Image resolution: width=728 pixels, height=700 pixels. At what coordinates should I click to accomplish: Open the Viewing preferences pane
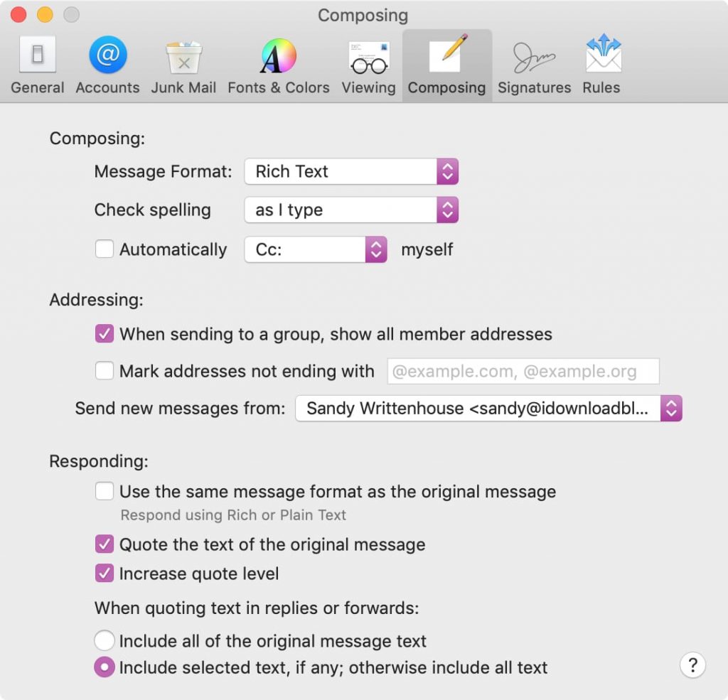click(368, 64)
